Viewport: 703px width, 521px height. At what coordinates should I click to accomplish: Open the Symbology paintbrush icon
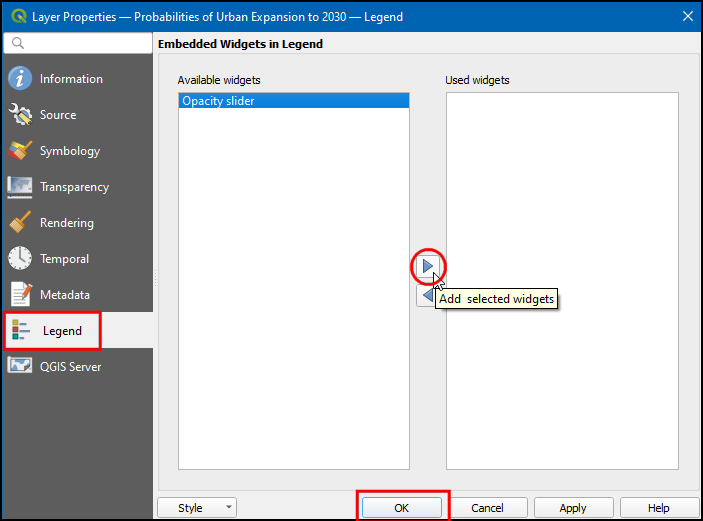tap(20, 151)
